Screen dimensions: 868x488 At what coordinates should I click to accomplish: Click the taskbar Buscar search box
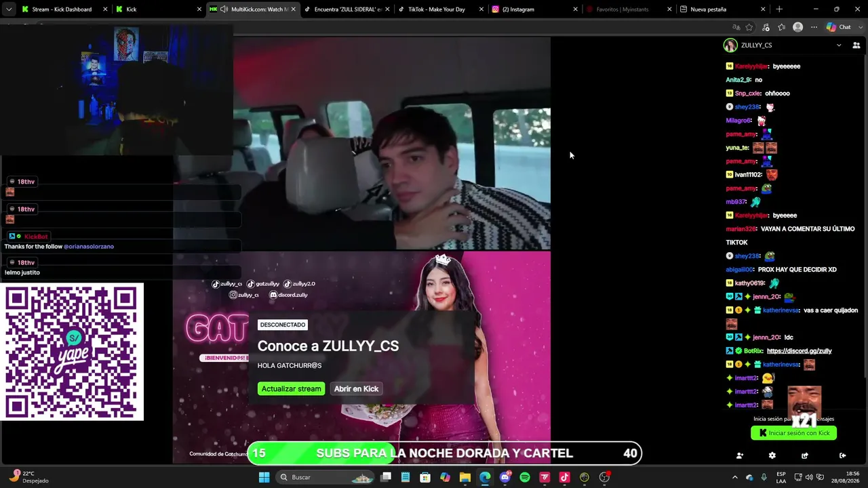click(x=326, y=477)
